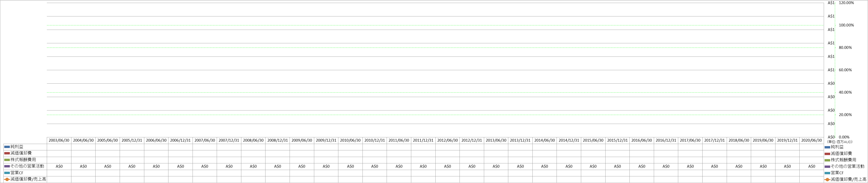This screenshot has width=868, height=183.
Task: Click the 株式報酬費用 green swatch in data table legend
Action: (7, 160)
